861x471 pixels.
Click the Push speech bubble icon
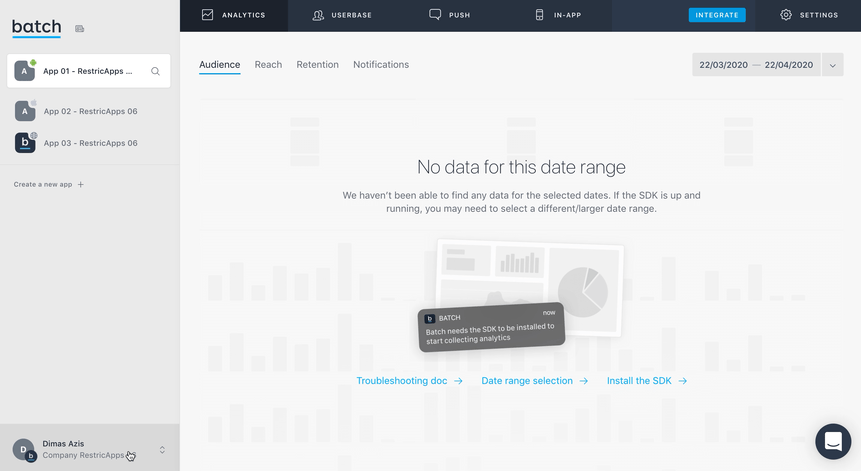435,14
